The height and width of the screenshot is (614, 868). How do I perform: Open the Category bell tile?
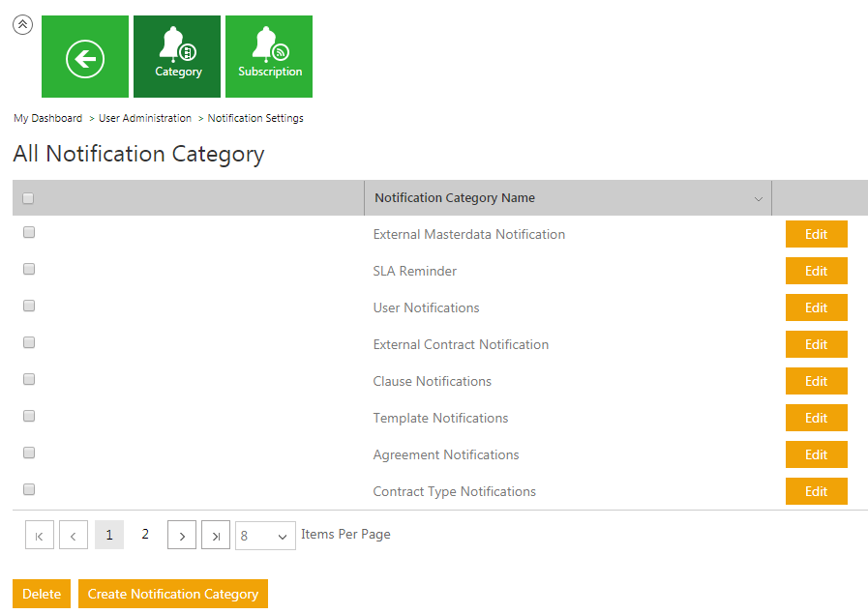click(177, 57)
